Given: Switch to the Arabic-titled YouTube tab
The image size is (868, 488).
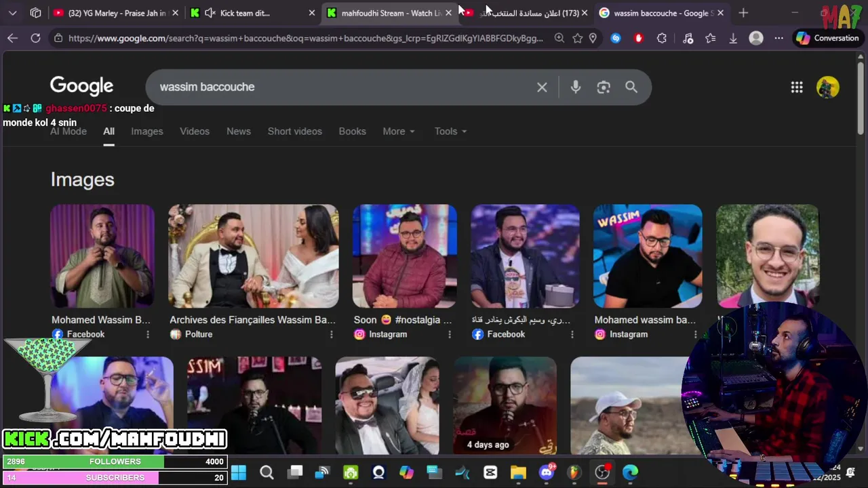Looking at the screenshot, I should coord(526,13).
